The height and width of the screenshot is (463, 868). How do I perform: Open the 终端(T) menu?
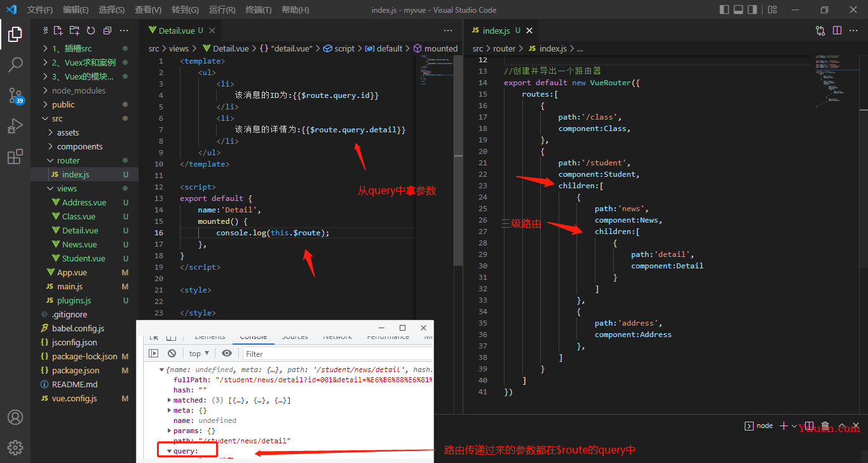click(x=259, y=10)
